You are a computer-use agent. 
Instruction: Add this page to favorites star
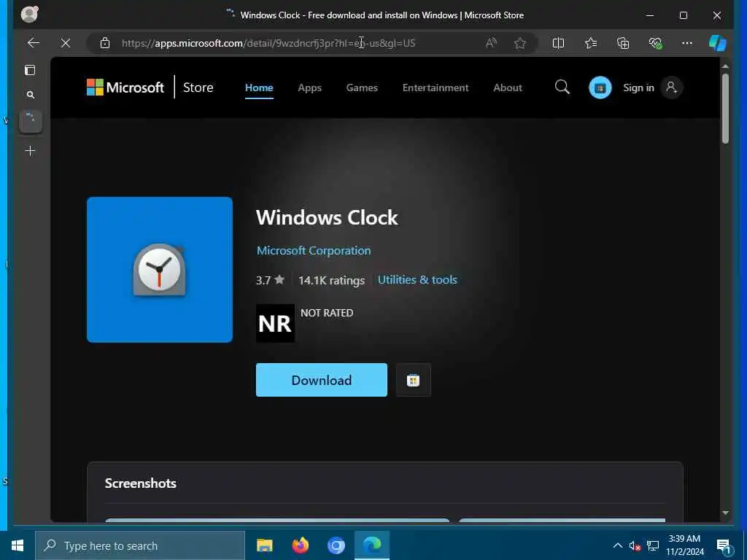[x=519, y=43]
